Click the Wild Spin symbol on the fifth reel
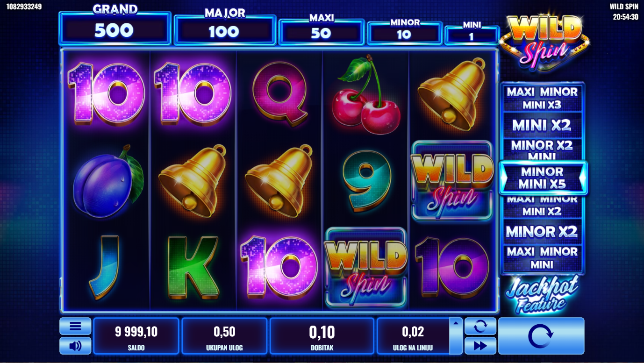Screen dimensions: 644x363 [452, 181]
